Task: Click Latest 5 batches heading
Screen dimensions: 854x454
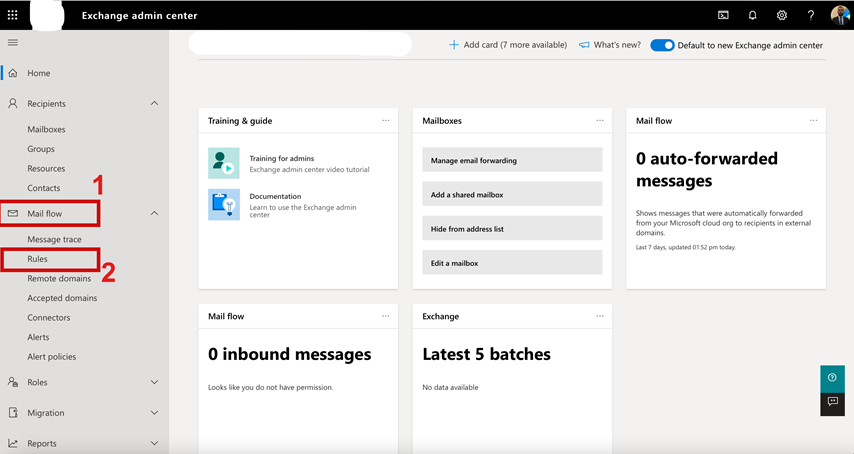Action: coord(486,354)
